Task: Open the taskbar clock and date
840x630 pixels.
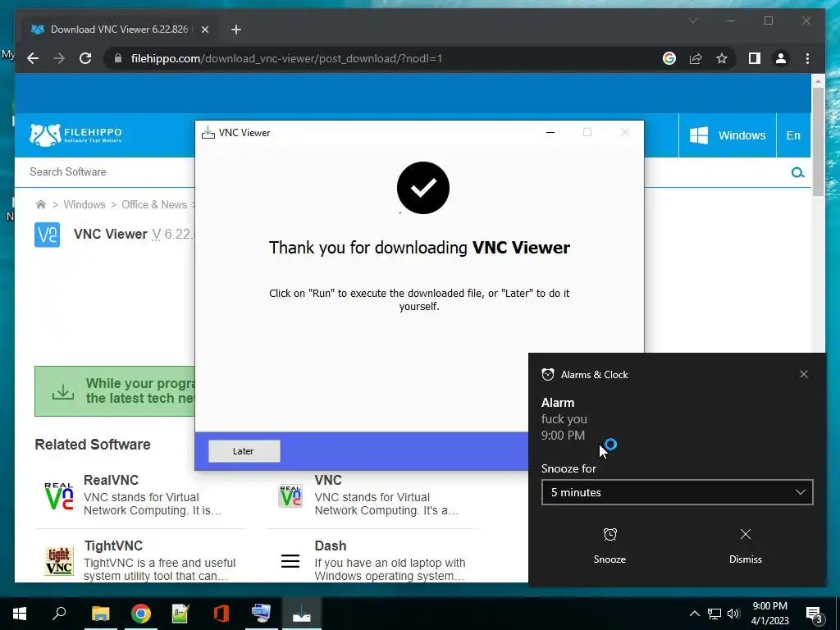Action: [x=769, y=614]
